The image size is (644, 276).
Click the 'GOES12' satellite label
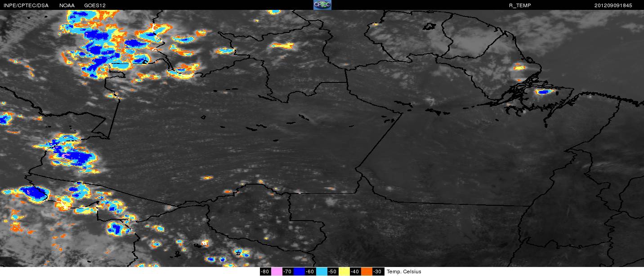point(95,5)
